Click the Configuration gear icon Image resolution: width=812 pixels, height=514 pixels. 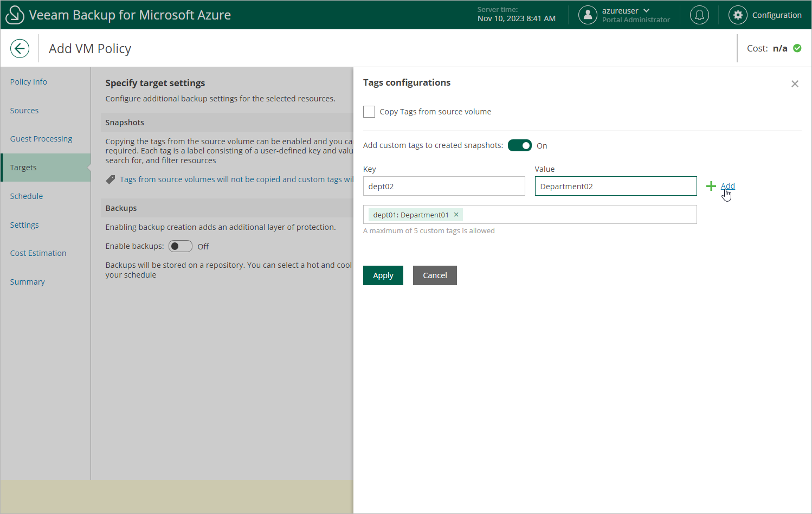click(x=738, y=15)
